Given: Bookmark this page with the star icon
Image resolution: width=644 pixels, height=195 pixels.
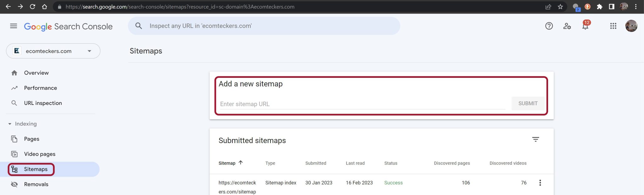Looking at the screenshot, I should coord(560,7).
